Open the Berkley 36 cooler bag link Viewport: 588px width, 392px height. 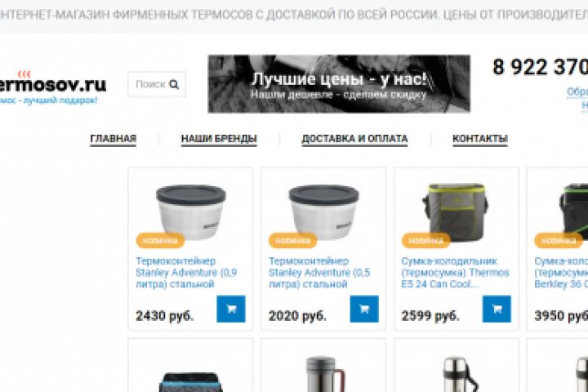561,272
